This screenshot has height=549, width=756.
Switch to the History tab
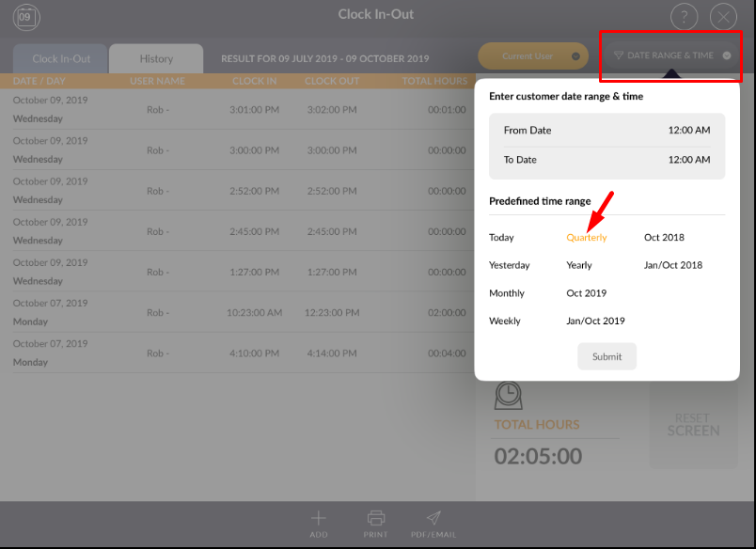pos(156,58)
